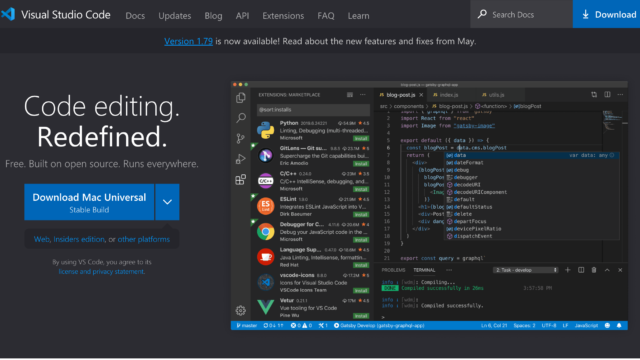Click the errors and warnings count in status bar

[301, 325]
